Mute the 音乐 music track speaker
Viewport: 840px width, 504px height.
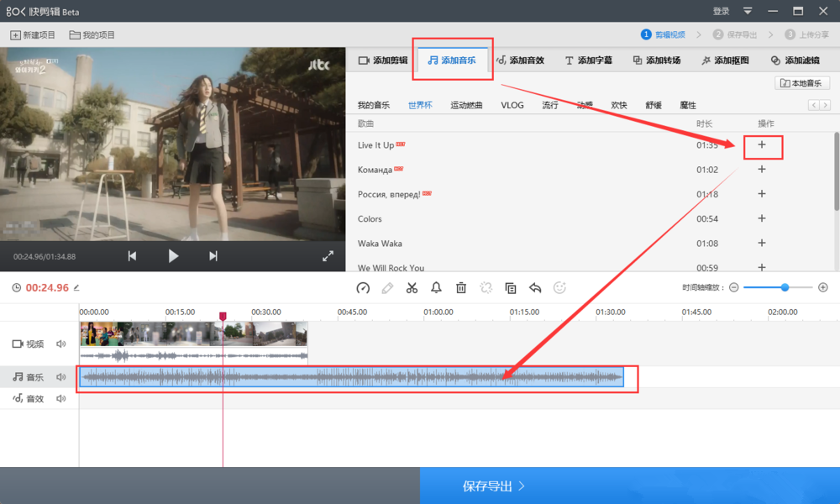coord(61,377)
